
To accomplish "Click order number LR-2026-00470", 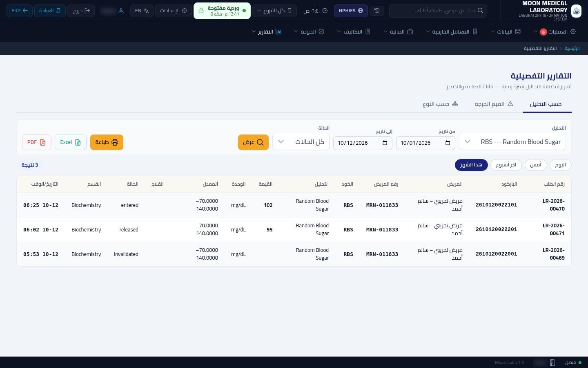I will click(554, 205).
